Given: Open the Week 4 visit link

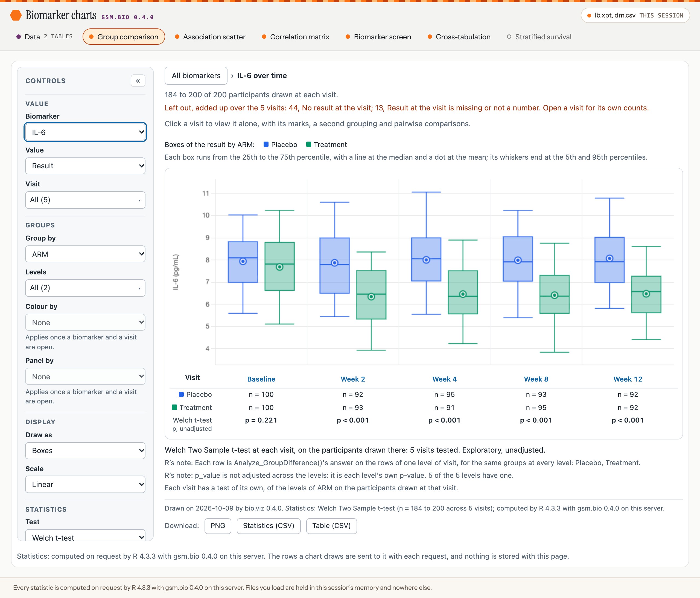Looking at the screenshot, I should click(x=444, y=379).
